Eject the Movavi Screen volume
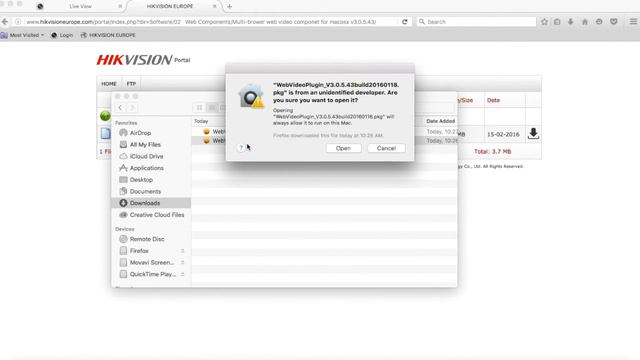The image size is (640, 360). pyautogui.click(x=182, y=262)
